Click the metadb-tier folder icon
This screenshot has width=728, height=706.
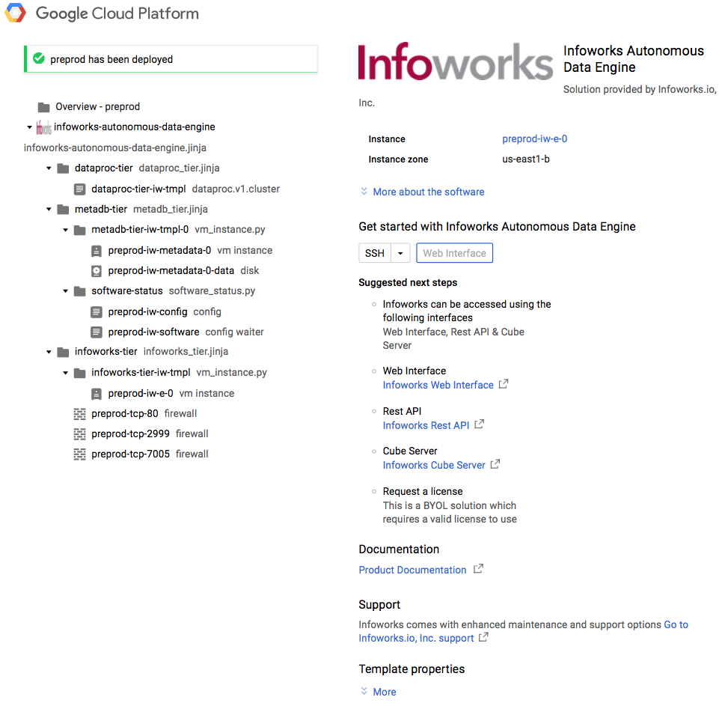[63, 210]
